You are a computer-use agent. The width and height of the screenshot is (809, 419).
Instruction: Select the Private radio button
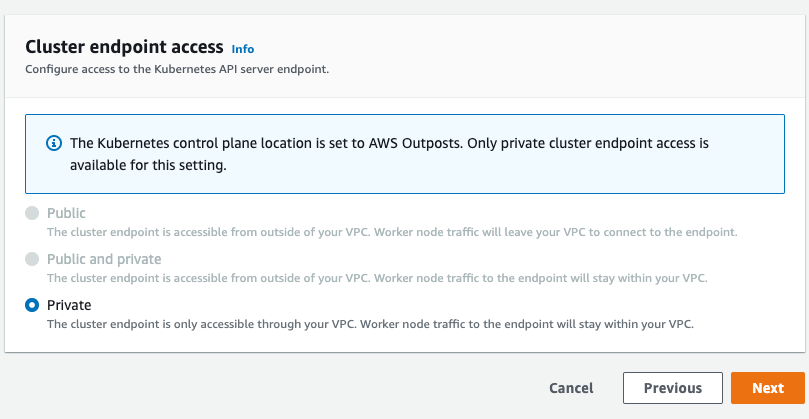32,305
